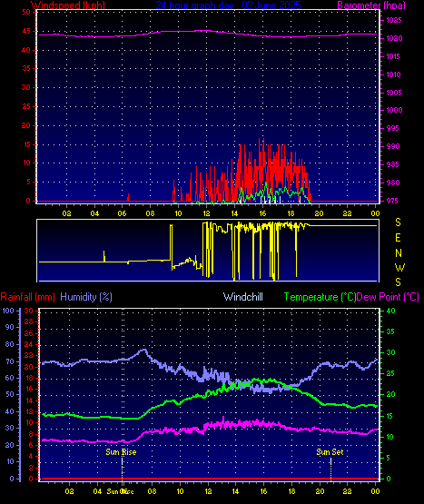Click the 1000 barometer scale value
This screenshot has height=504, width=424.
click(394, 110)
